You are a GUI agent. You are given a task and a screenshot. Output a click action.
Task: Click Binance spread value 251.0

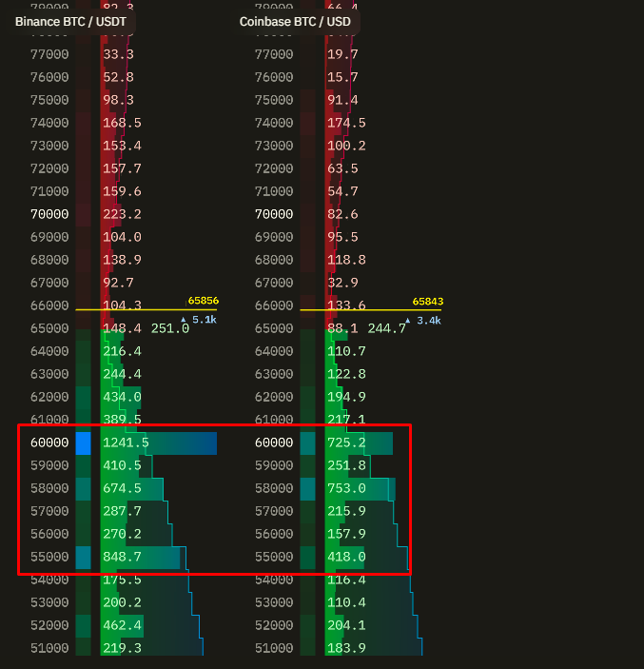[x=170, y=328]
